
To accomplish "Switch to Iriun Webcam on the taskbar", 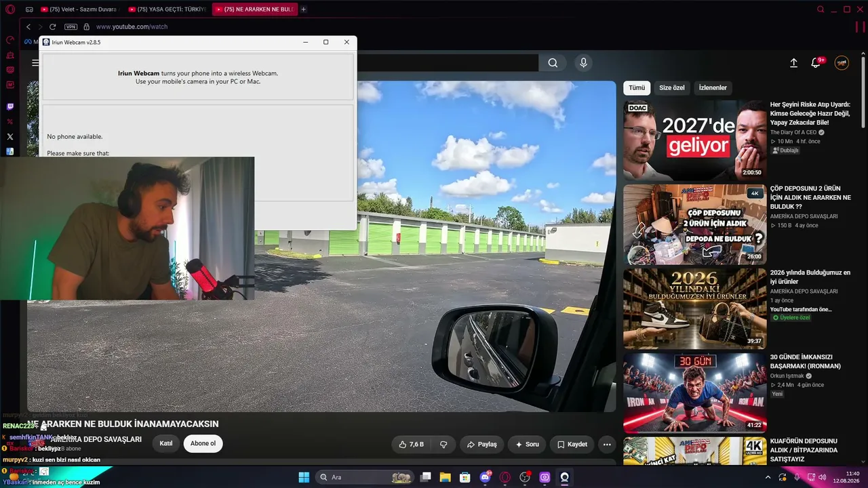I will point(564,477).
